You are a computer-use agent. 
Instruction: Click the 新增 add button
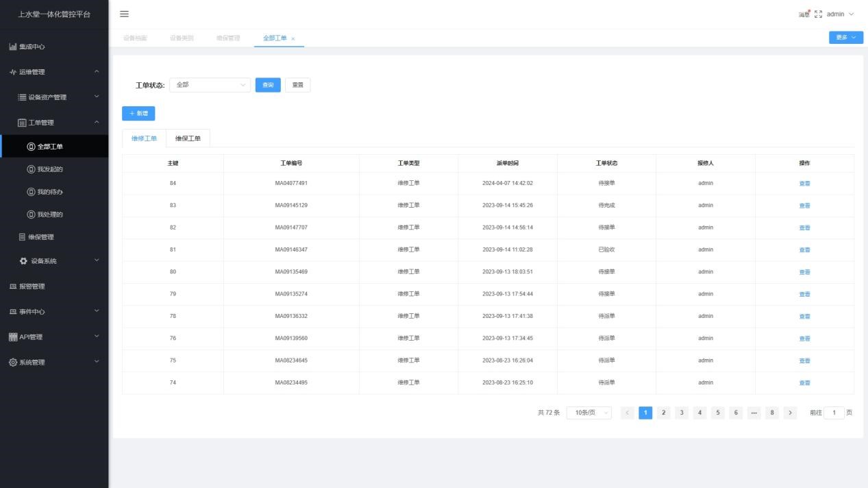tap(138, 113)
